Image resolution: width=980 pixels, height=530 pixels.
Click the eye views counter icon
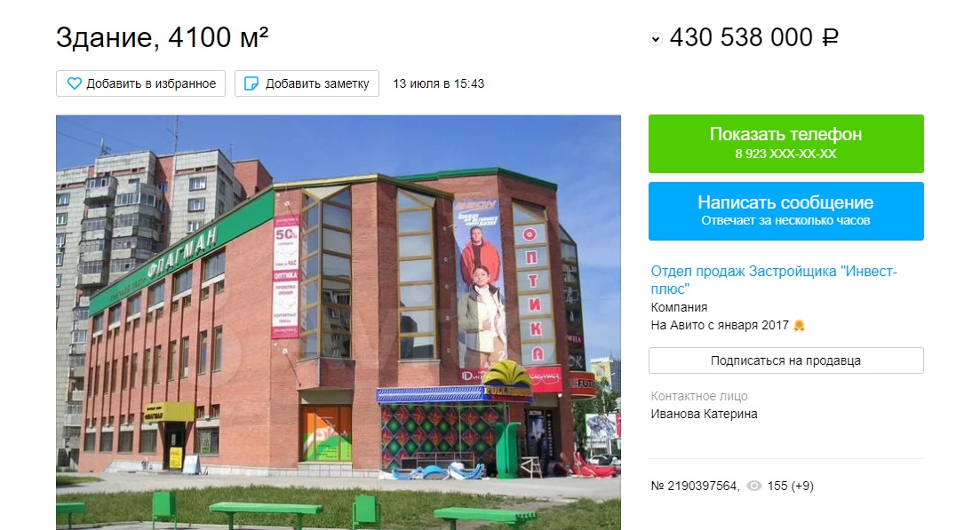[x=754, y=486]
